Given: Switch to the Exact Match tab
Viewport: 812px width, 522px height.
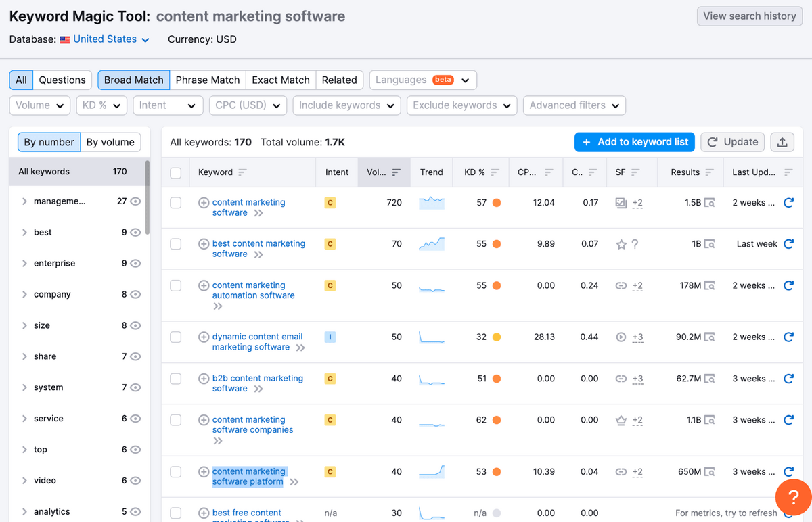Looking at the screenshot, I should [x=280, y=79].
